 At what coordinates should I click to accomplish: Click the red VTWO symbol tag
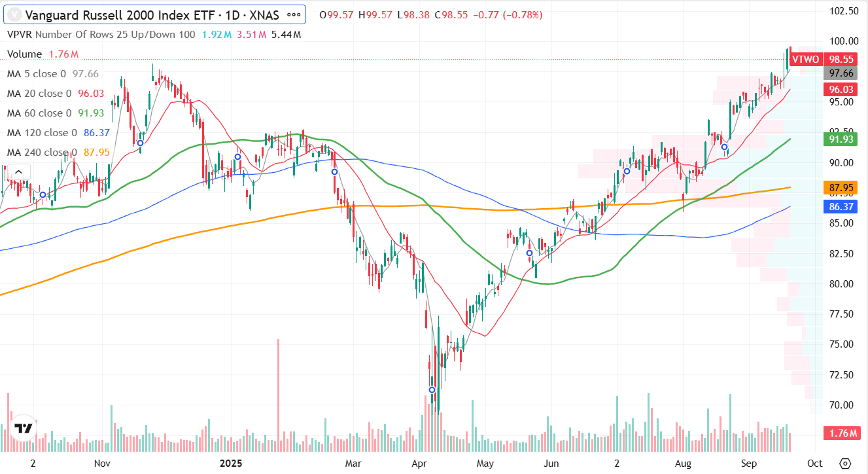point(805,59)
